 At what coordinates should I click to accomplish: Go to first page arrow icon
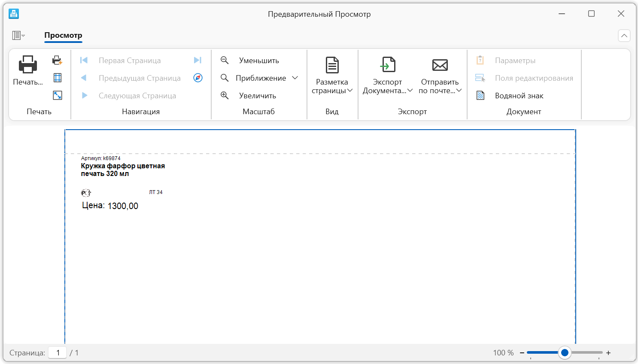pyautogui.click(x=84, y=60)
